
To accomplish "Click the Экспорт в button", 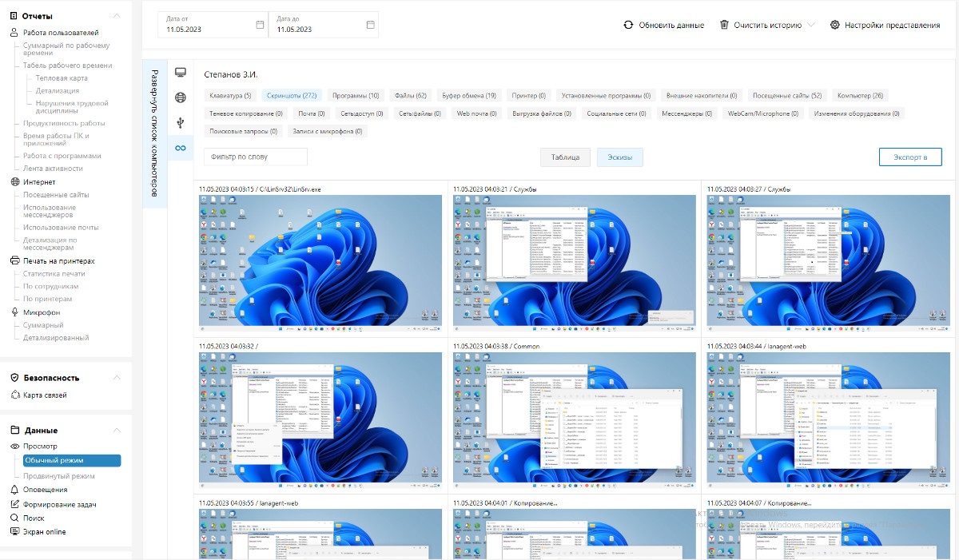I will 910,157.
